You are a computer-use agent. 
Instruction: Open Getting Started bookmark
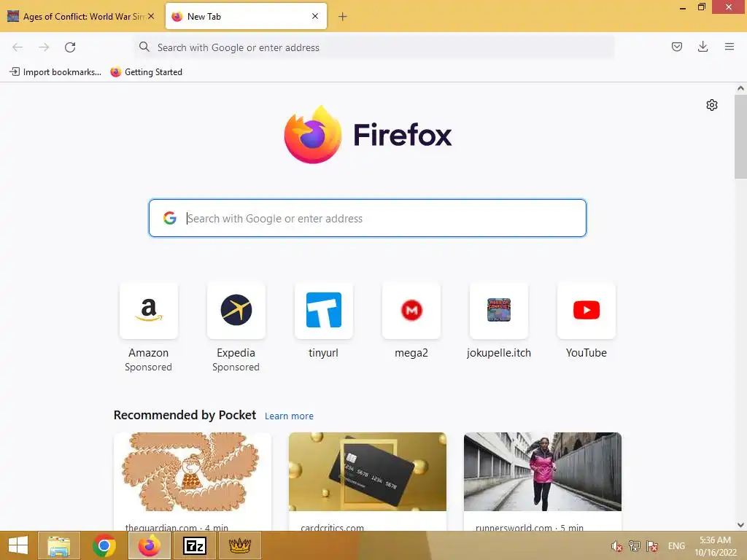pyautogui.click(x=146, y=72)
